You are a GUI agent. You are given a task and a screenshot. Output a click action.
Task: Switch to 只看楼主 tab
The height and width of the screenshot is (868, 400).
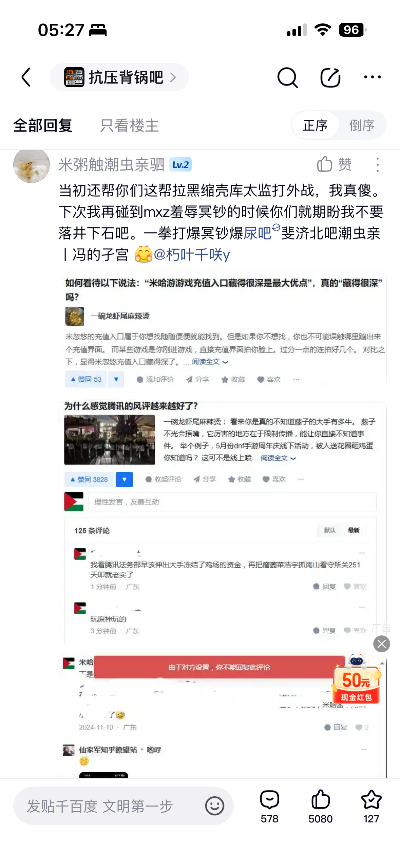click(x=129, y=125)
